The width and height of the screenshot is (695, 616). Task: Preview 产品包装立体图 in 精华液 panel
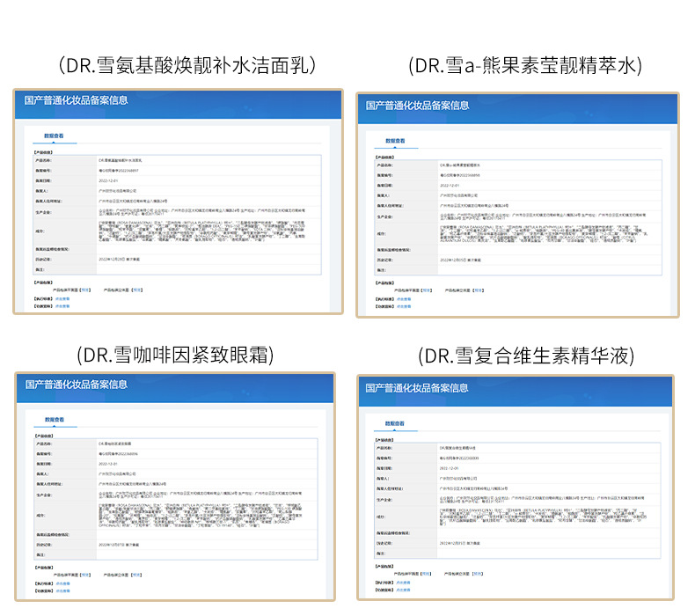478,574
